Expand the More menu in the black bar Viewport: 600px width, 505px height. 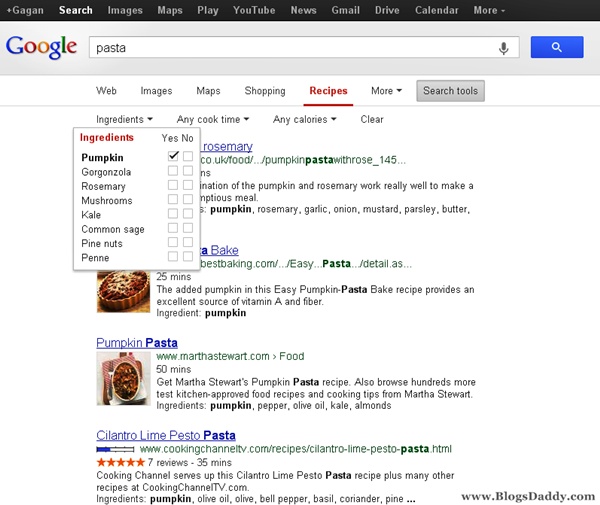tap(489, 10)
